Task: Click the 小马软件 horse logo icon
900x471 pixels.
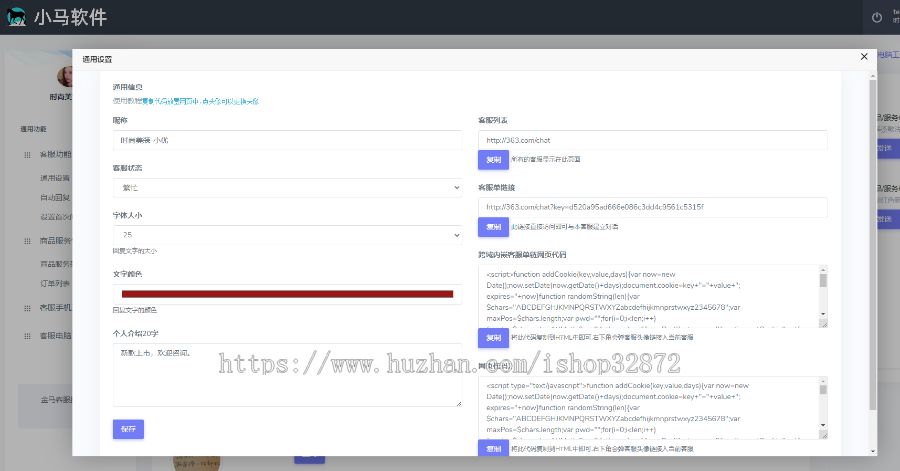Action: [17, 17]
